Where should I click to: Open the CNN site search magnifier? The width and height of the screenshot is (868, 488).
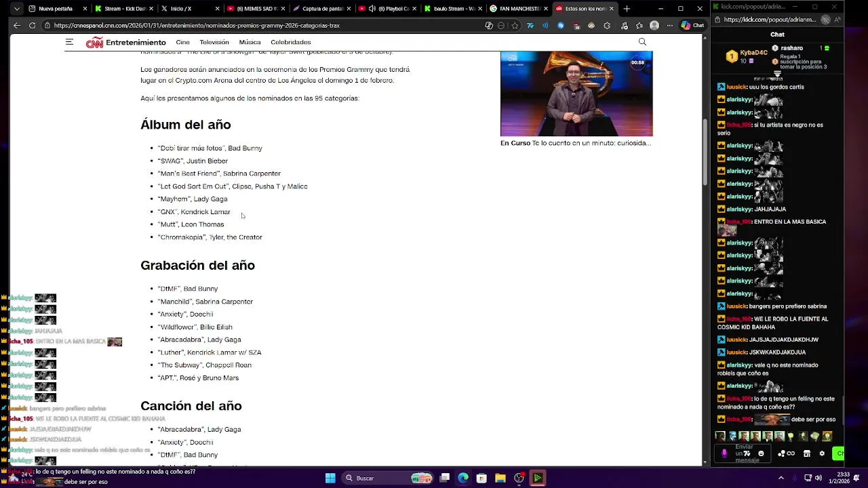coord(642,42)
